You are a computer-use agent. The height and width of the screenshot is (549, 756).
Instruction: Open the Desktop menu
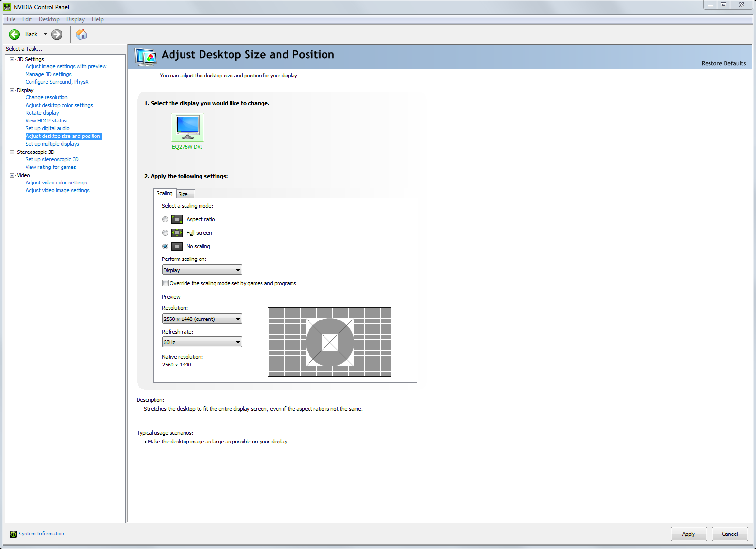click(x=49, y=19)
